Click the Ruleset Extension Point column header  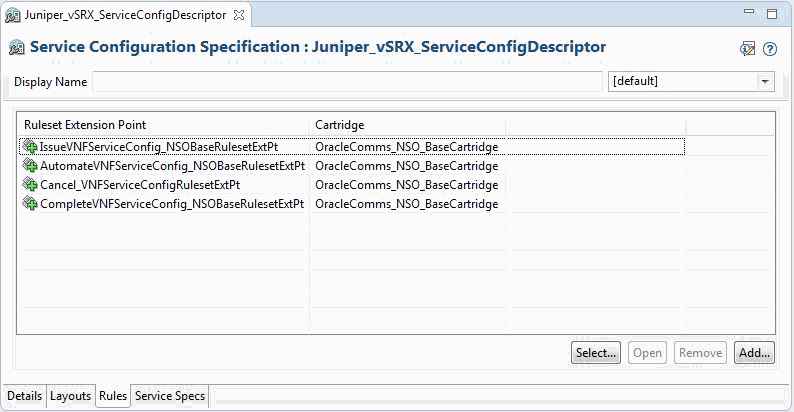(x=164, y=125)
